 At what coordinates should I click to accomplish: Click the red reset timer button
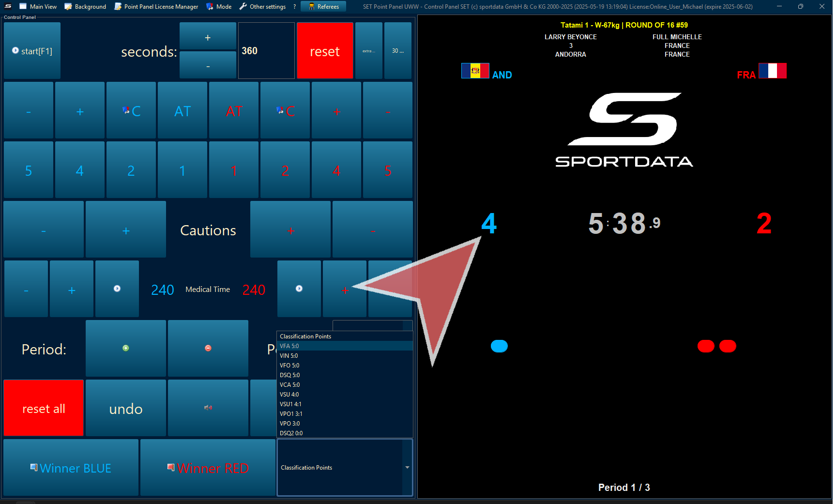point(325,51)
